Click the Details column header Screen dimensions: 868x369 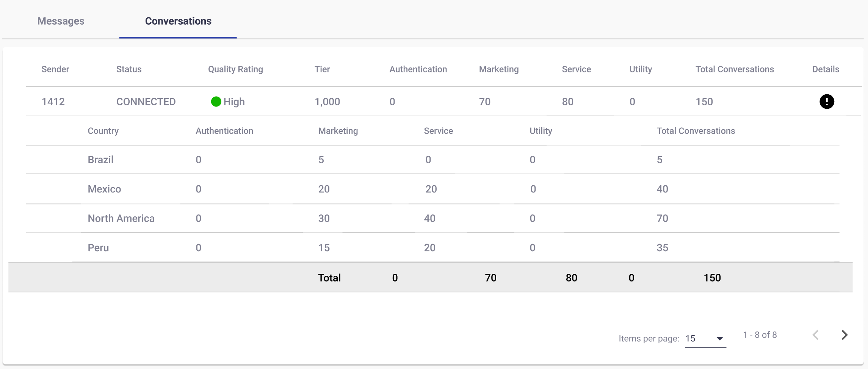826,69
